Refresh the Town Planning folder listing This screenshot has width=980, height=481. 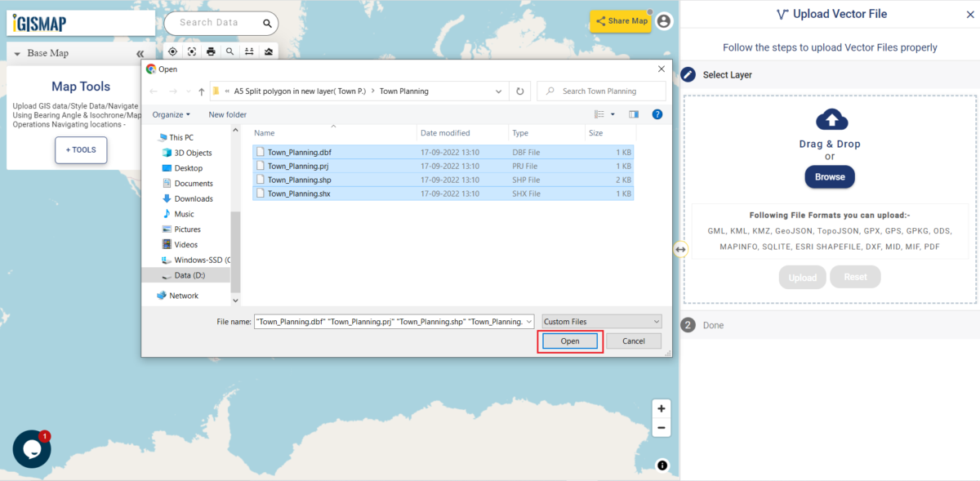click(x=520, y=91)
